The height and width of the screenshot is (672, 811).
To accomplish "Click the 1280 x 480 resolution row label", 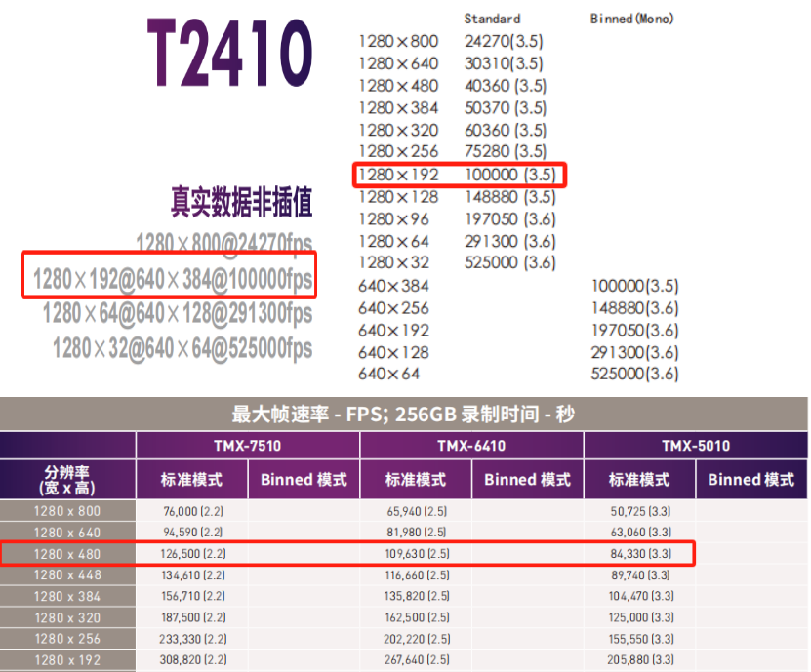I will coord(67,554).
